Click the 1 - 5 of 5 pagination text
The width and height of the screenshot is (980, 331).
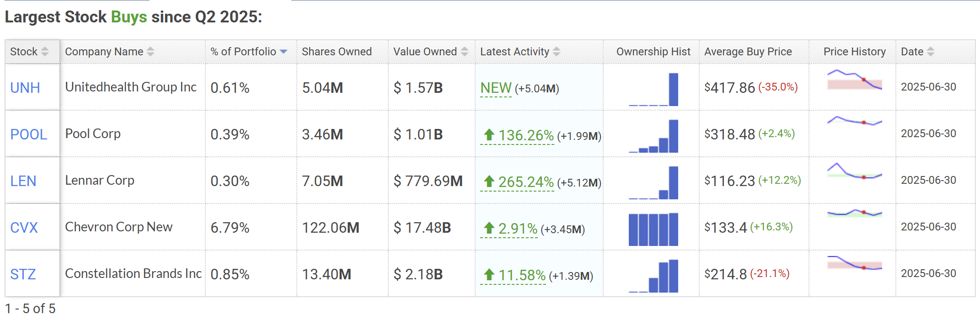click(30, 309)
